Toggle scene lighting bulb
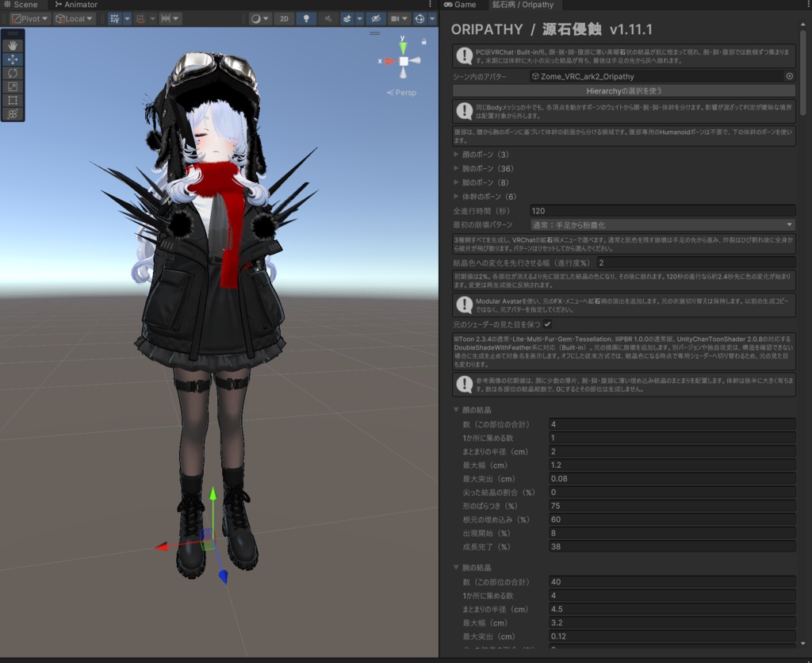 coord(306,19)
